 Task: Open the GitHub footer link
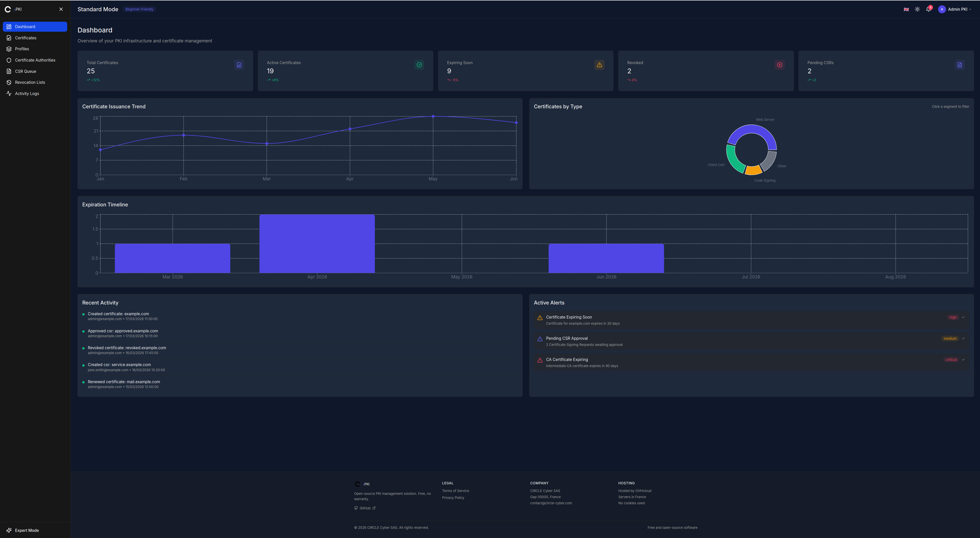[x=365, y=508]
